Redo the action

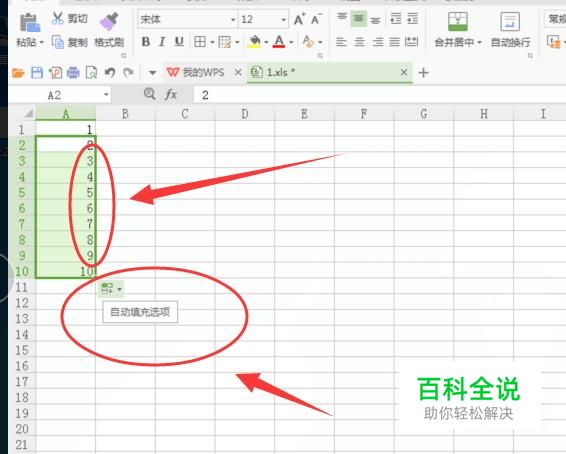click(128, 73)
